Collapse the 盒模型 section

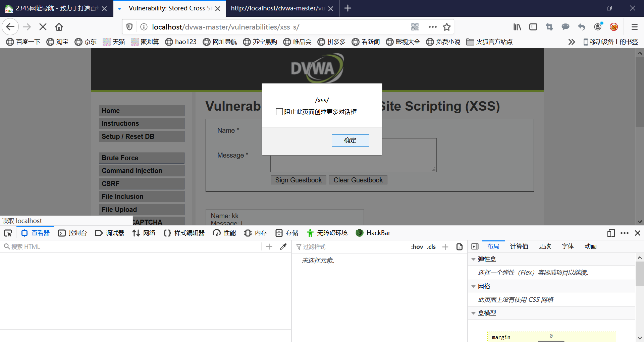pos(473,313)
